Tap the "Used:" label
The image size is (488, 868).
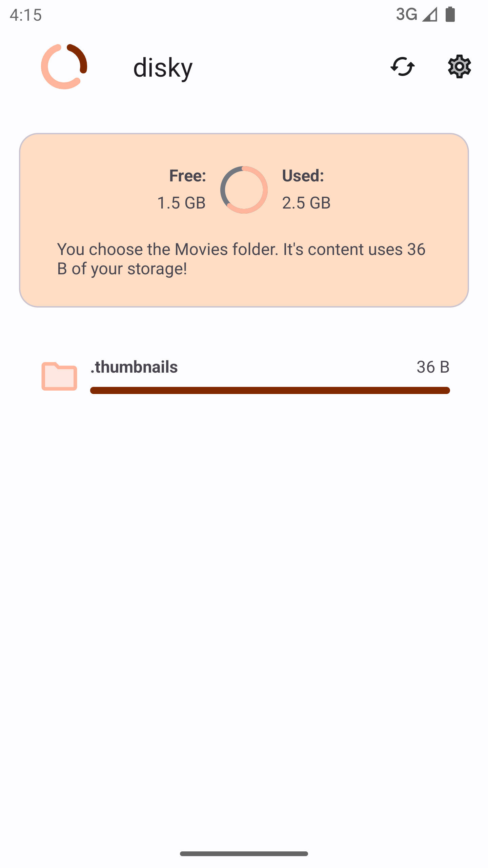coord(303,176)
